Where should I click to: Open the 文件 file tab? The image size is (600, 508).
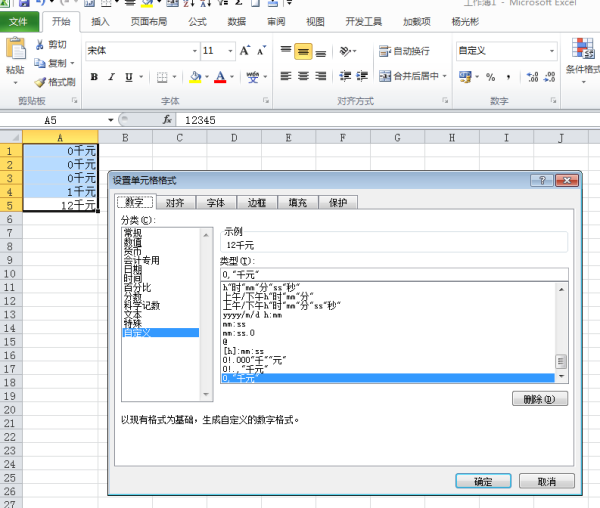19,22
